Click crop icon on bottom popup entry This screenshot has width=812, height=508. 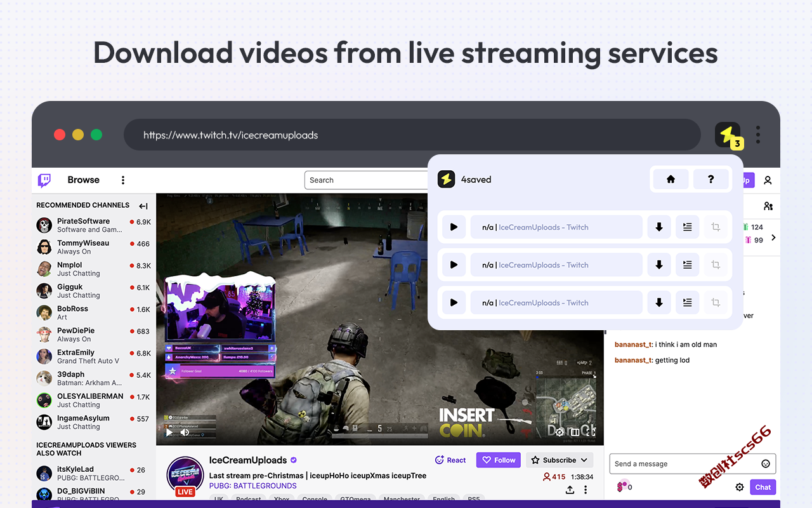(x=716, y=303)
